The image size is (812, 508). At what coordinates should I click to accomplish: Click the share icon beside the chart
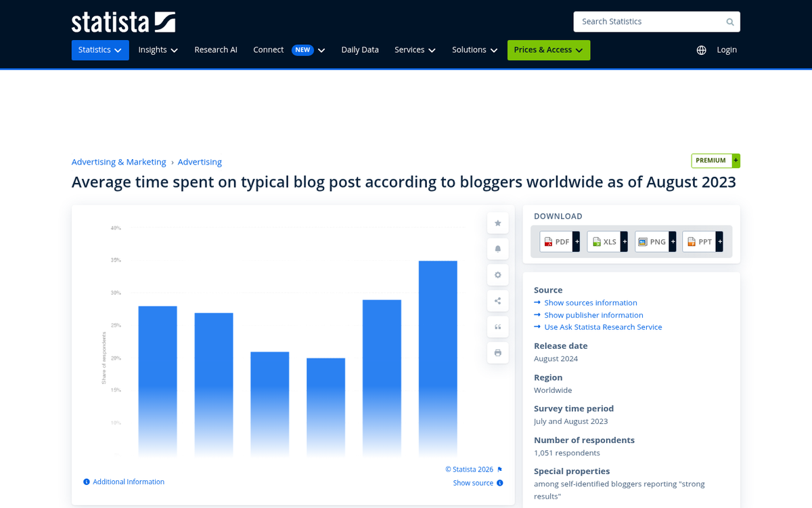coord(497,300)
